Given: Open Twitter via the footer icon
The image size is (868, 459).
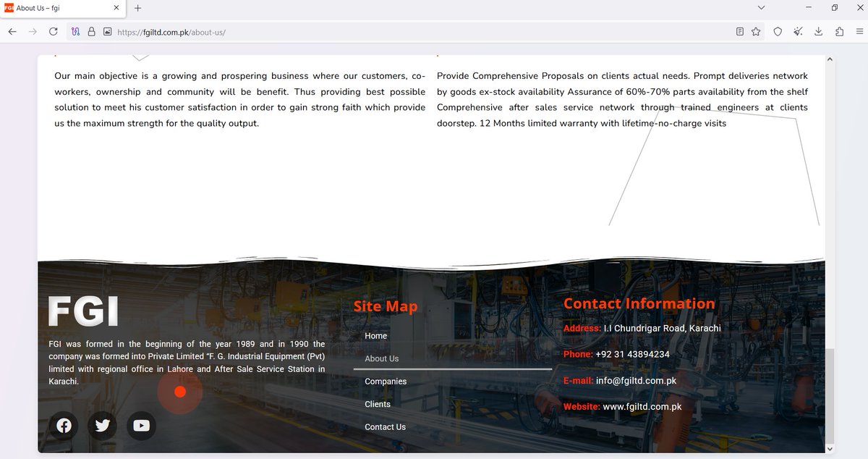Looking at the screenshot, I should 102,426.
